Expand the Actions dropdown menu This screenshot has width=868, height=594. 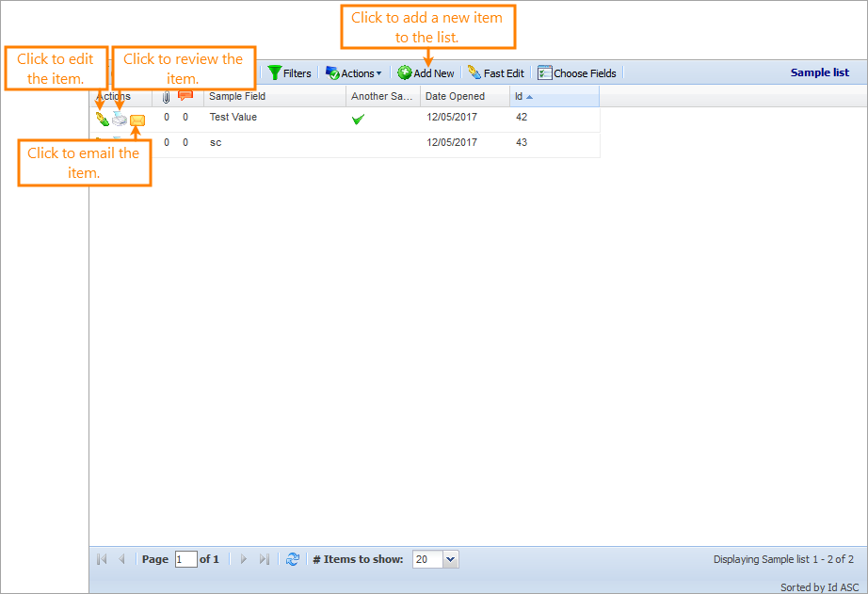354,73
